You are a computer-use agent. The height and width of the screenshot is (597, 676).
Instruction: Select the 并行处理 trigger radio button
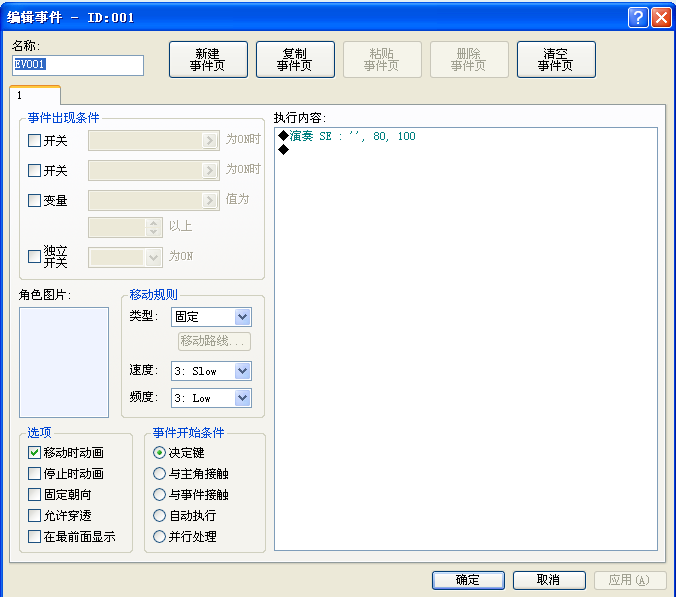(x=159, y=537)
